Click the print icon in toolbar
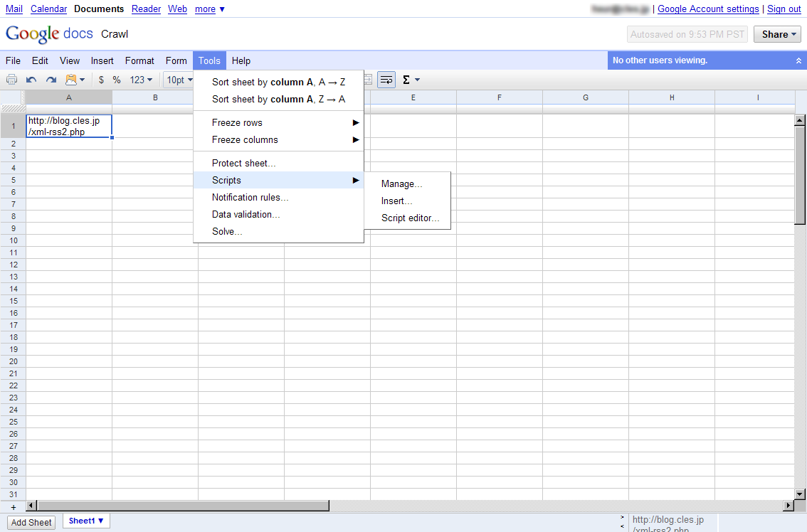Image resolution: width=807 pixels, height=532 pixels. point(12,80)
